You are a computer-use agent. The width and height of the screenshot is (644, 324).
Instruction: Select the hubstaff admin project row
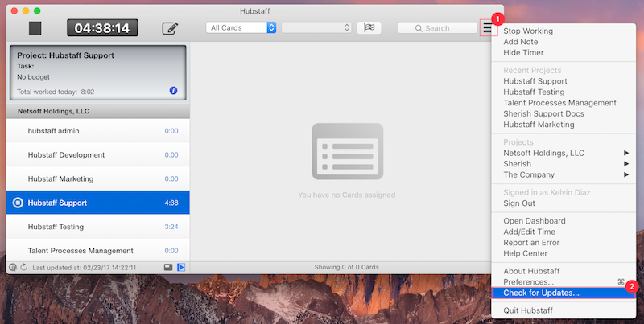(x=97, y=131)
